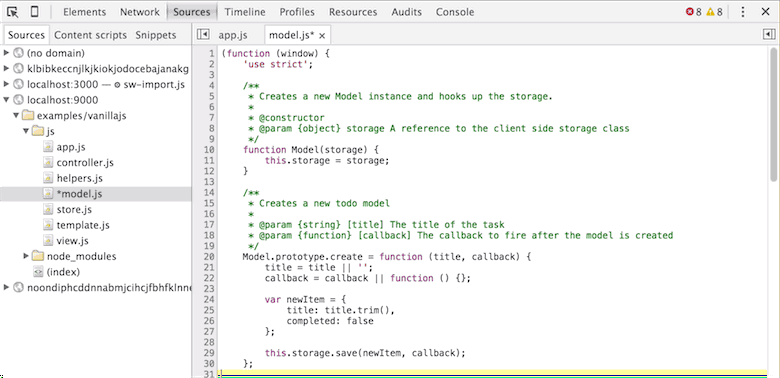Viewport: 780px width, 378px height.
Task: Hide the file navigator sidebar
Action: click(202, 34)
